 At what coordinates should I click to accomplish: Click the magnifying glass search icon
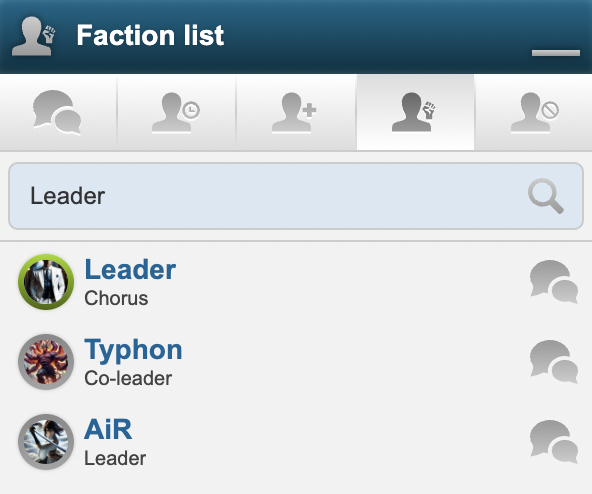pos(546,196)
